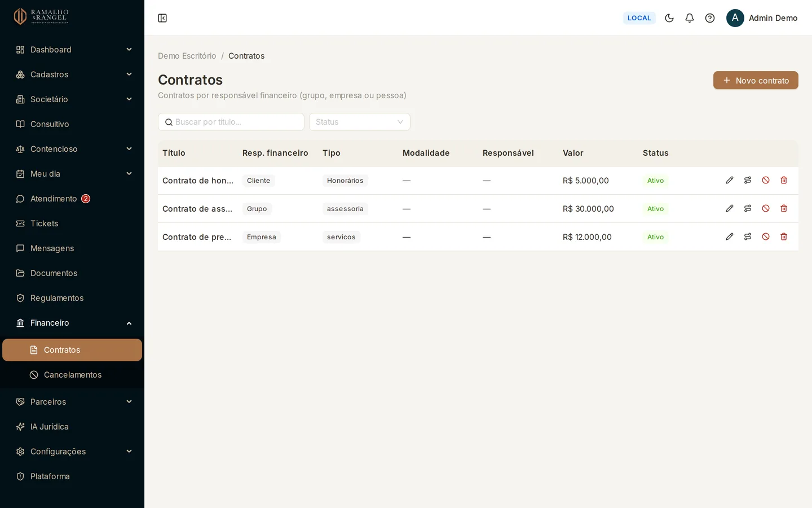The image size is (812, 508).
Task: Click the LOCAL environment badge
Action: (639, 18)
